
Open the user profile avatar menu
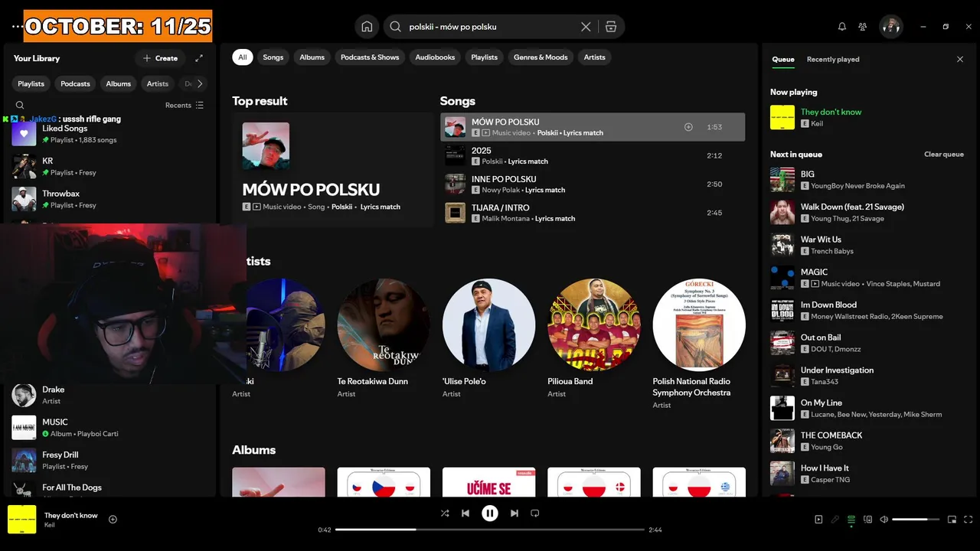[x=891, y=27]
